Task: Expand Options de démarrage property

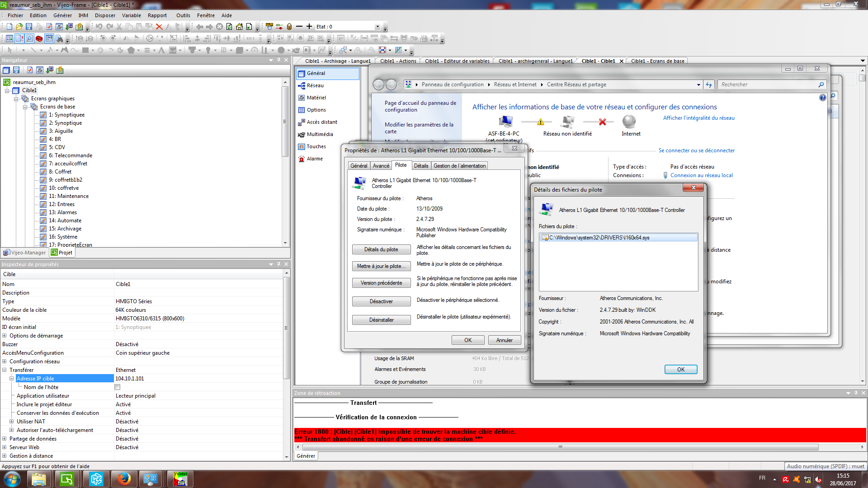Action: (5, 336)
